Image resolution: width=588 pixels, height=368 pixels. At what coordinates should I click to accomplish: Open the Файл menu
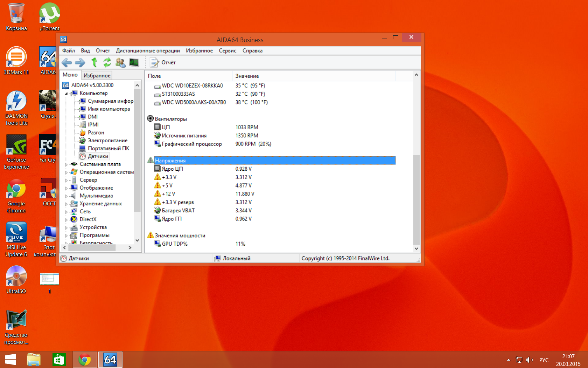pos(69,50)
